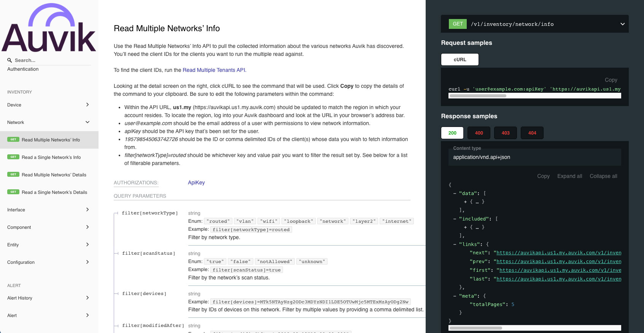Image resolution: width=644 pixels, height=333 pixels.
Task: Click GET badge beside Read a Single Network's Details
Action: pos(13,192)
